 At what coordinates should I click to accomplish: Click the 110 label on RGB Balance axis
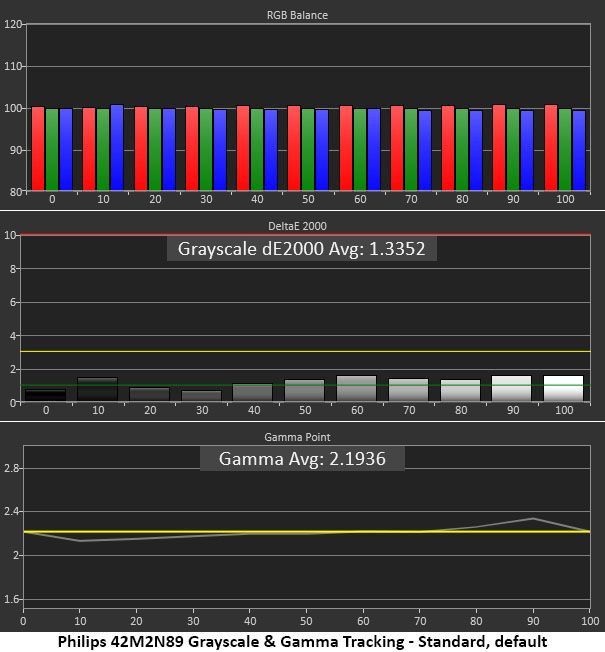click(12, 66)
